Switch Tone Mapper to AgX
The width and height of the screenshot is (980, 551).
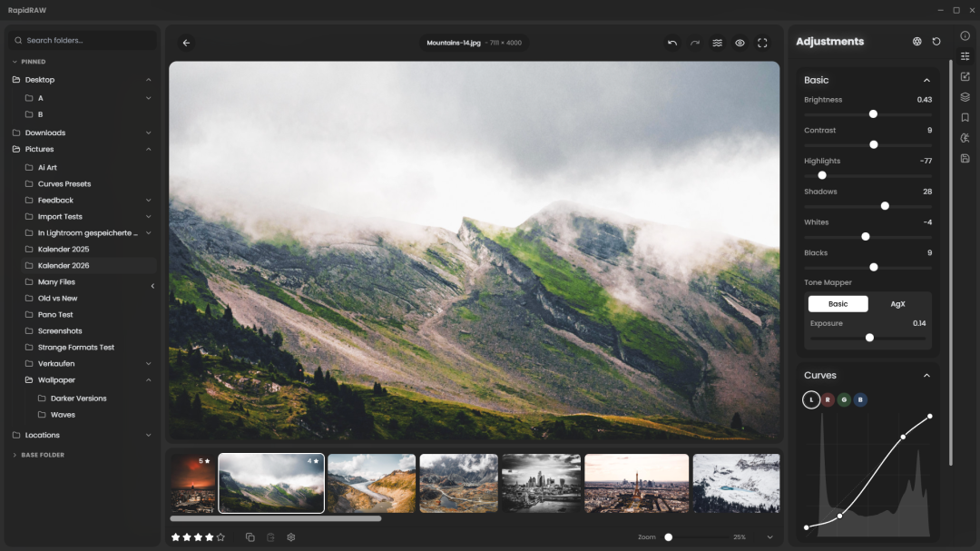tap(897, 303)
